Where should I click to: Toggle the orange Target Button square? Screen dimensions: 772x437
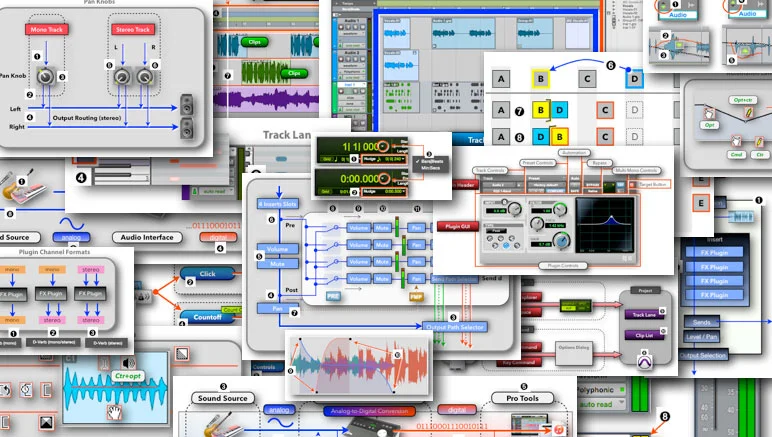click(x=632, y=185)
